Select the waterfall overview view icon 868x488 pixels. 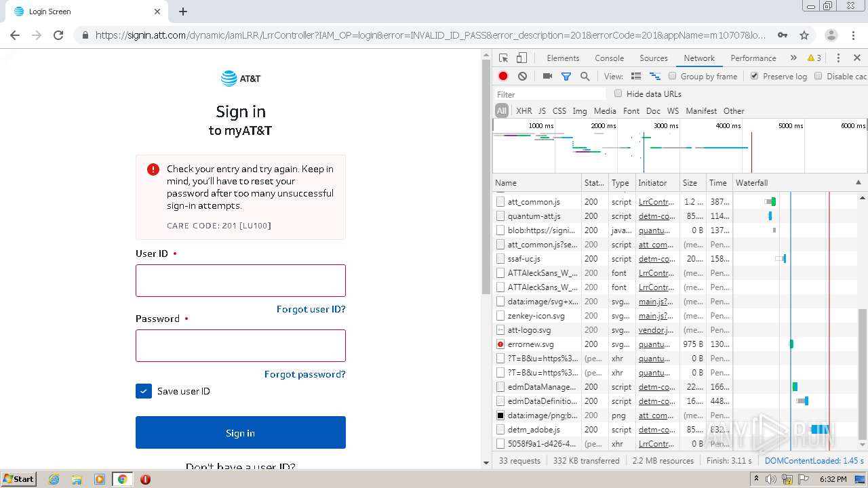(x=655, y=77)
